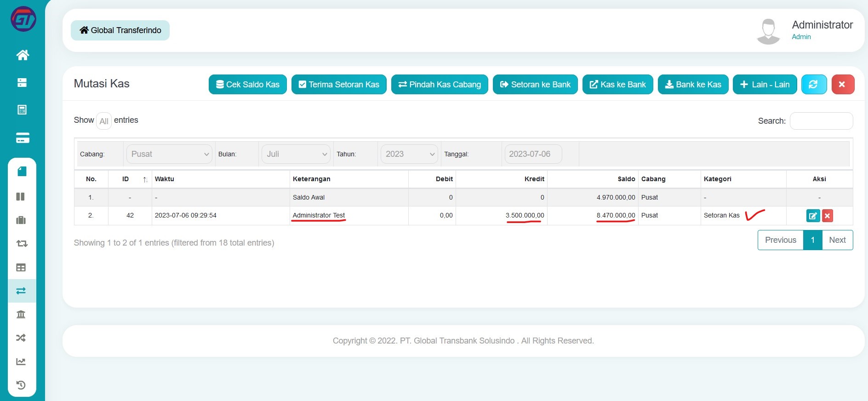Open the sidebar history clock icon
868x401 pixels.
(x=21, y=385)
